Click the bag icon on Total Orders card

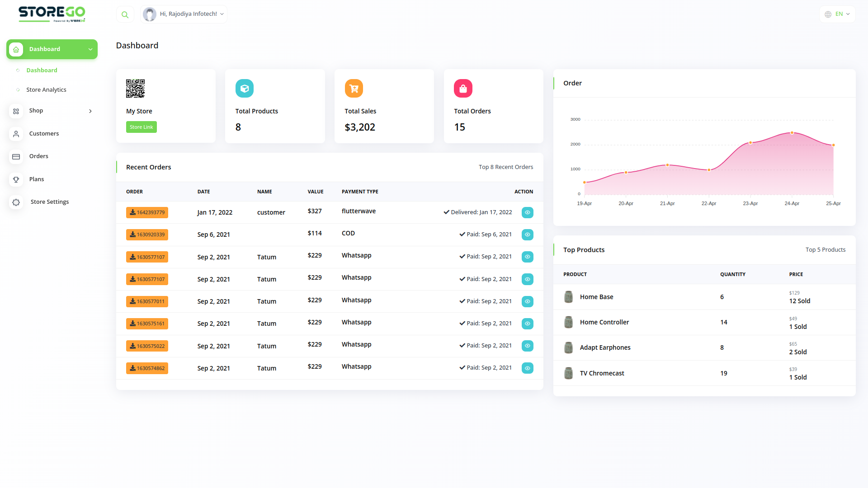pyautogui.click(x=463, y=88)
